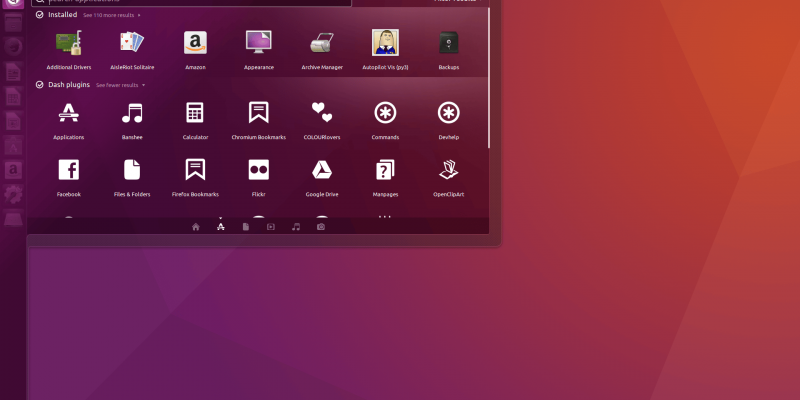Focus the search applications field

[x=191, y=2]
